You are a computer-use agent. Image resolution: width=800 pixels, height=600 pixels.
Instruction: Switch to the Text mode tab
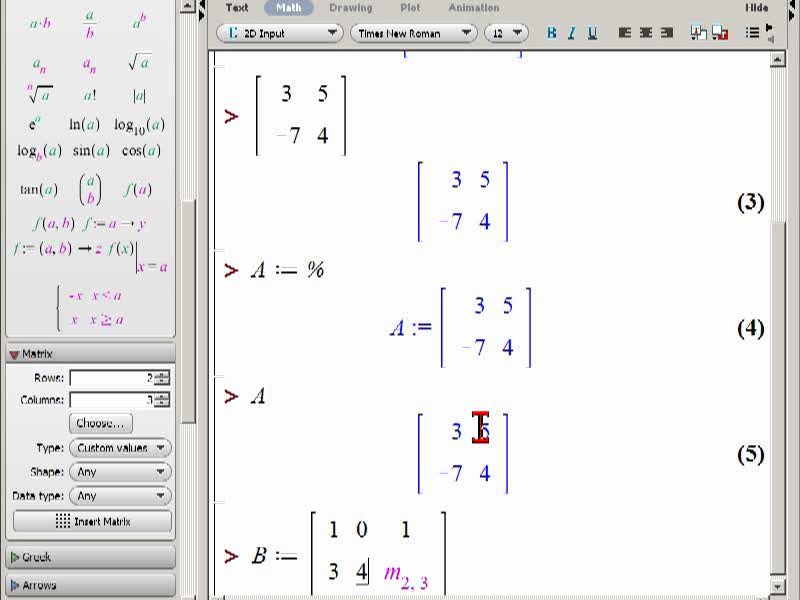(x=237, y=8)
